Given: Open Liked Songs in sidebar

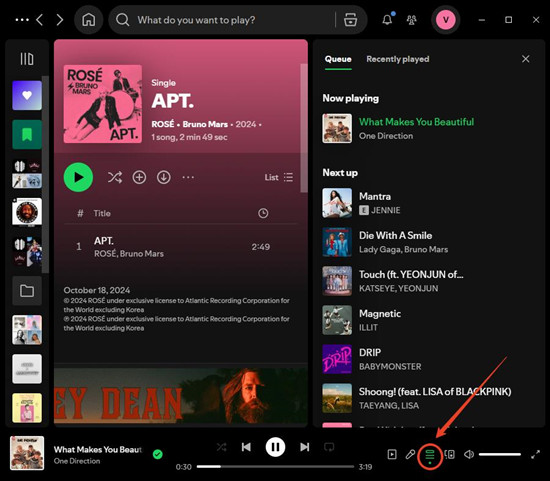Looking at the screenshot, I should tap(27, 95).
